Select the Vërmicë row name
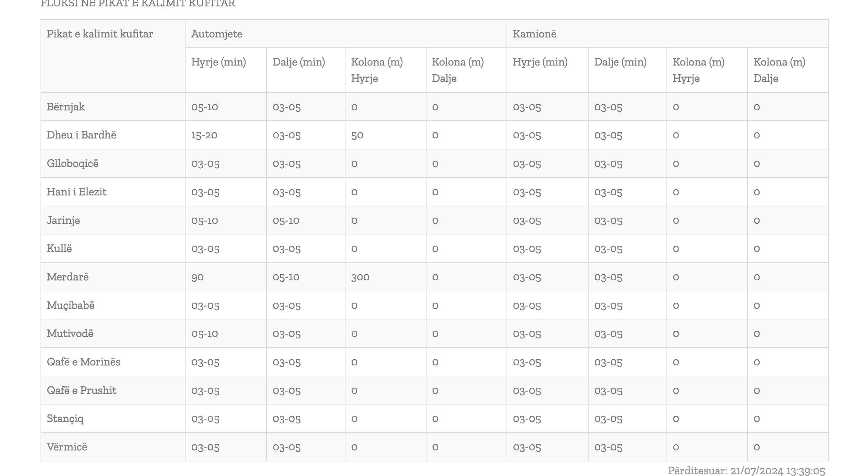 [67, 447]
